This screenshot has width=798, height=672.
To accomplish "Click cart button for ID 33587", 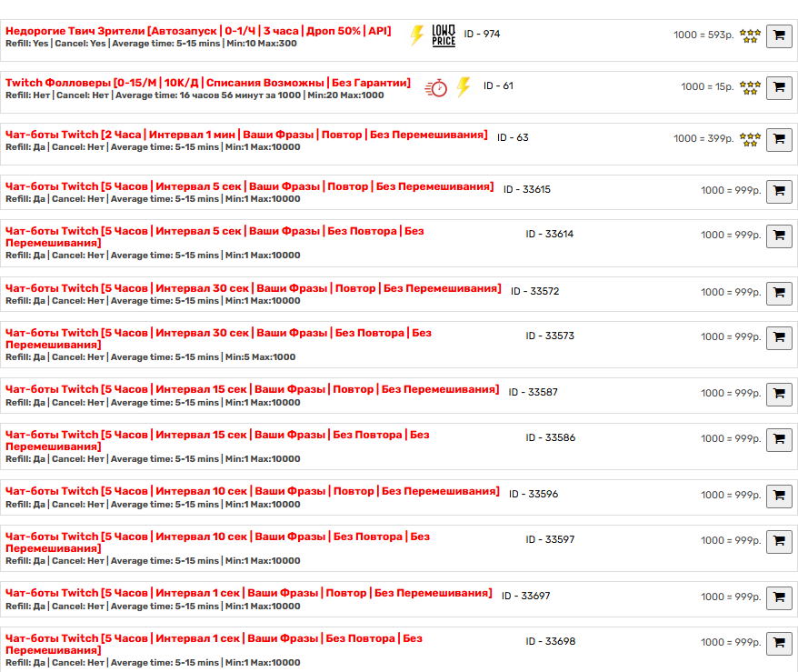I will (x=779, y=394).
